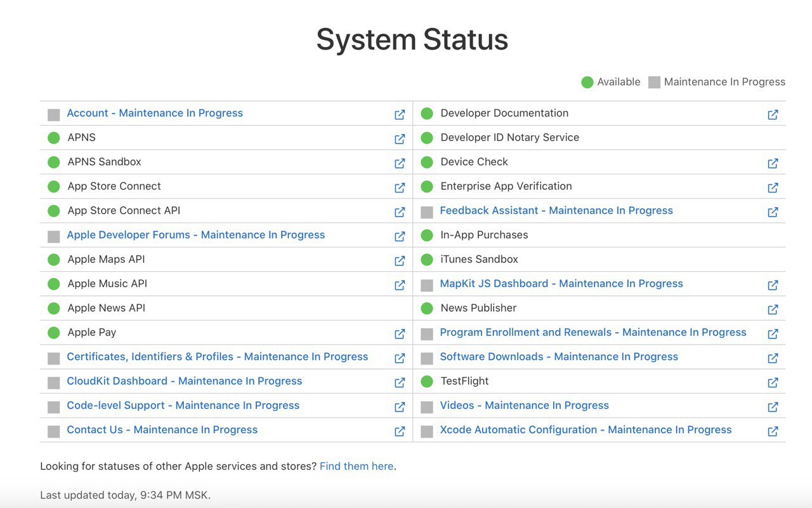Open CloudKit Dashboard maintenance link
The image size is (812, 508).
point(185,381)
